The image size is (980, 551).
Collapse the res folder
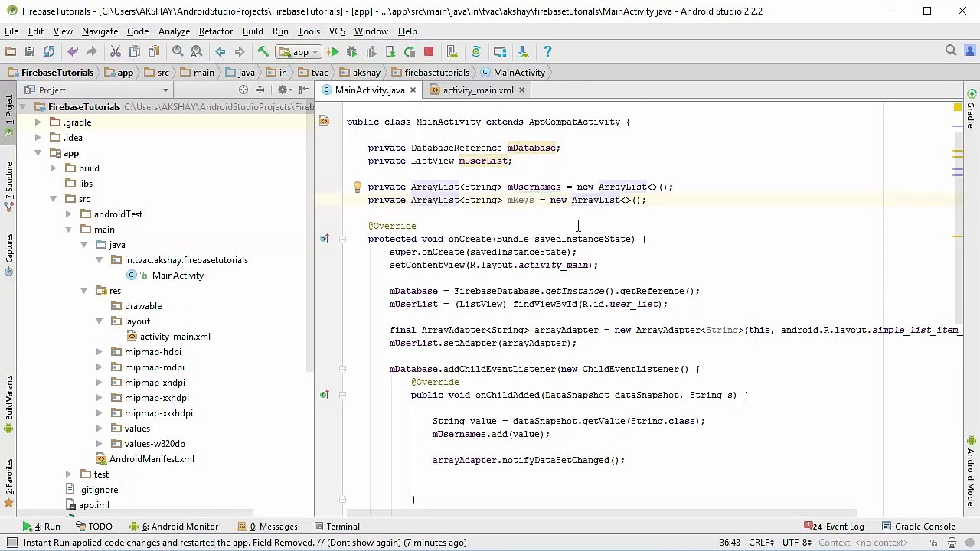tap(83, 291)
